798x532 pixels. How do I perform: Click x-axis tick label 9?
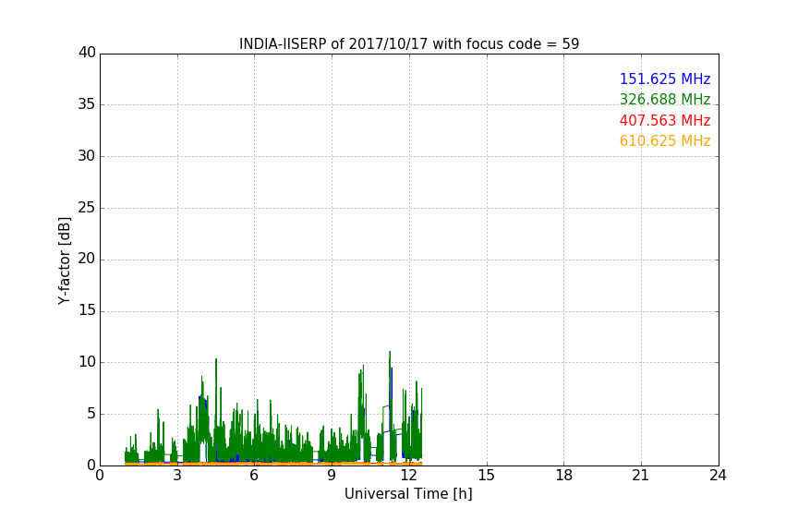pyautogui.click(x=332, y=476)
